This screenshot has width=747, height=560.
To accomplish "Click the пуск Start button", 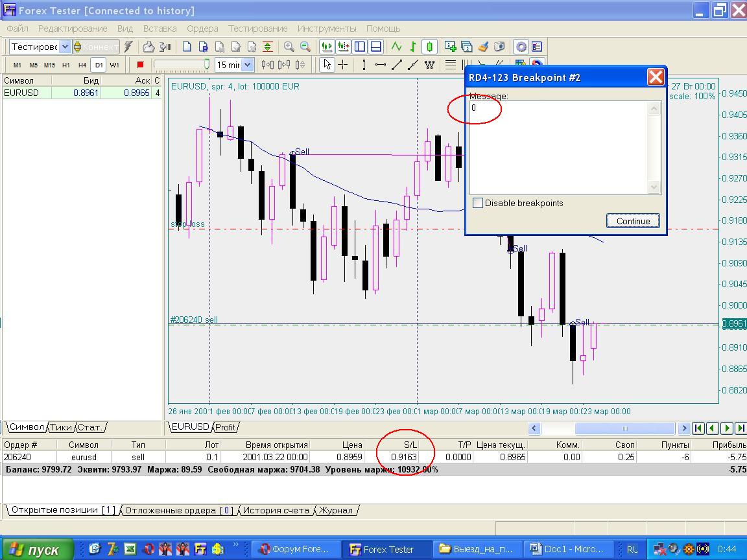I will pos(36,550).
